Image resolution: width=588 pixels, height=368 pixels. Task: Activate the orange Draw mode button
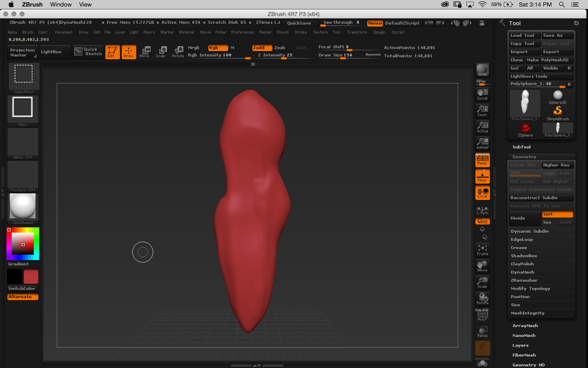[x=129, y=52]
